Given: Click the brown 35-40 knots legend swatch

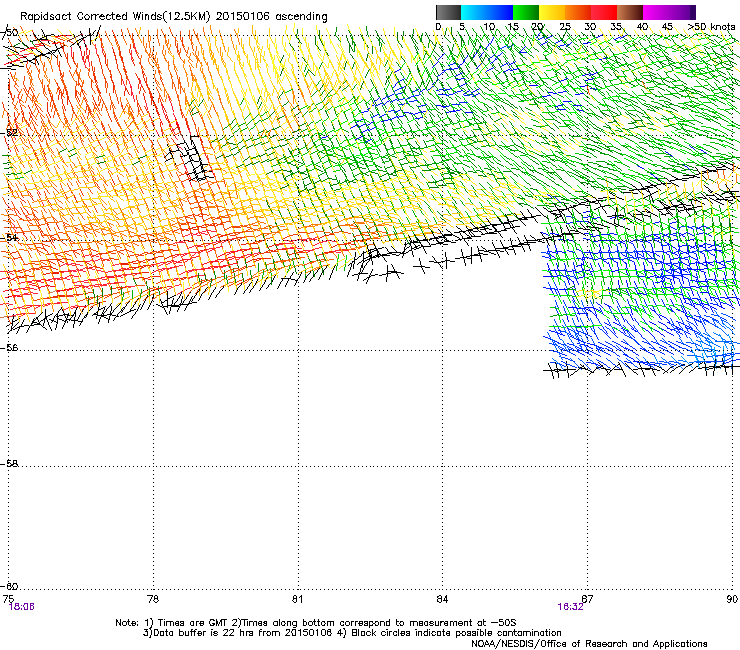Looking at the screenshot, I should tap(630, 12).
